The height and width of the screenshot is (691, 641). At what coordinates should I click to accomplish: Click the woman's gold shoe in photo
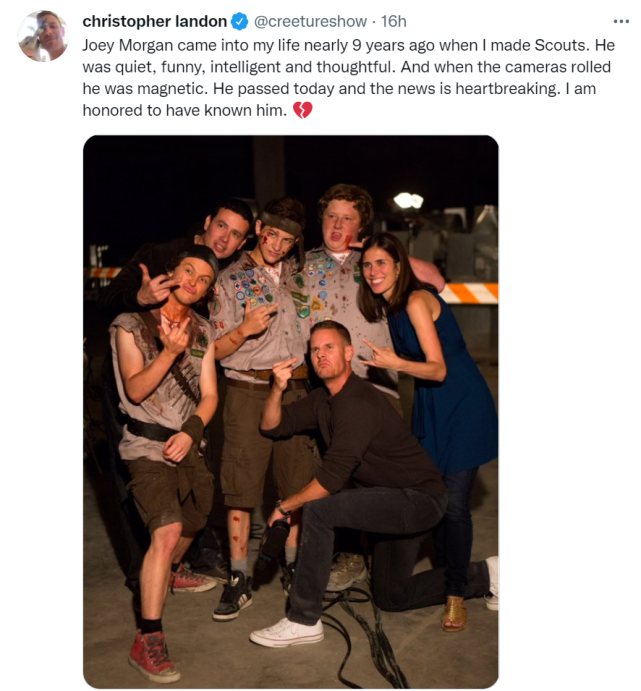tap(455, 609)
